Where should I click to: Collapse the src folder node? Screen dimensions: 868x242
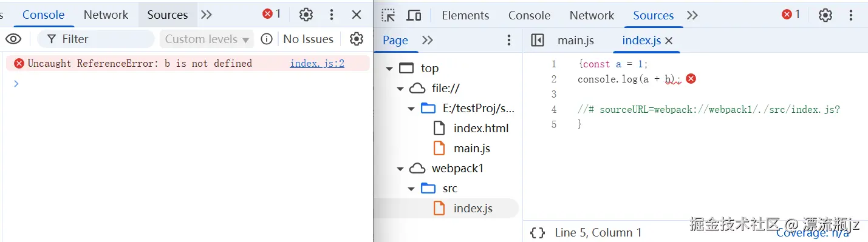tap(411, 189)
